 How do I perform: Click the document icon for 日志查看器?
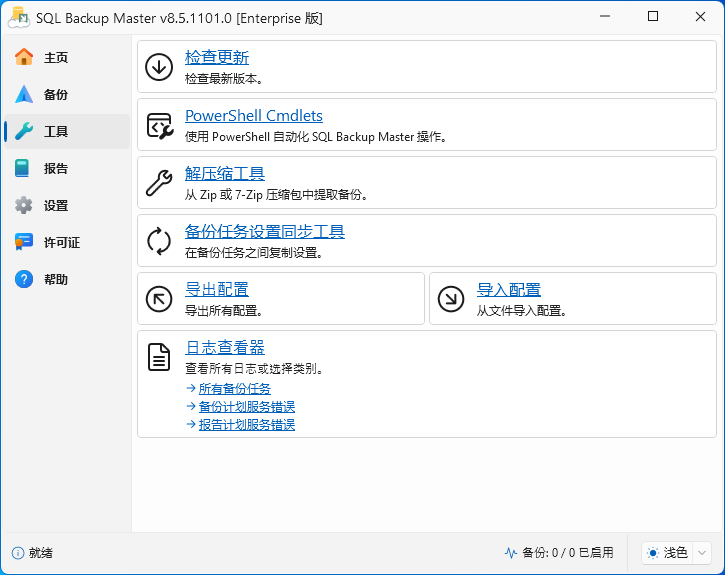[x=159, y=357]
